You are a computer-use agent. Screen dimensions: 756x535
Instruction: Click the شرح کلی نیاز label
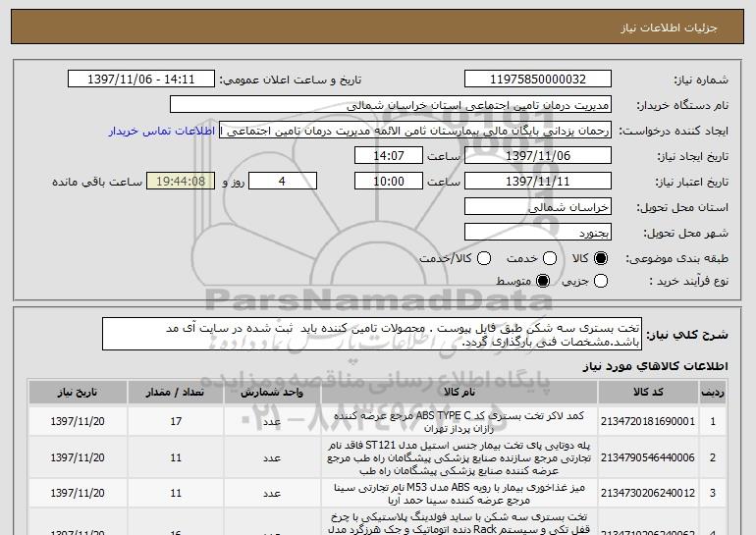click(x=687, y=334)
